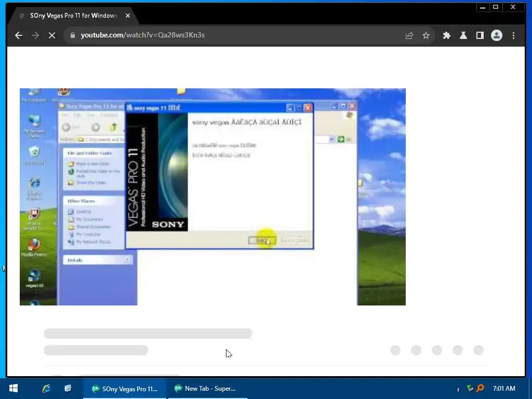The height and width of the screenshot is (399, 532).
Task: Minimize the Chrome window
Action: [x=483, y=7]
